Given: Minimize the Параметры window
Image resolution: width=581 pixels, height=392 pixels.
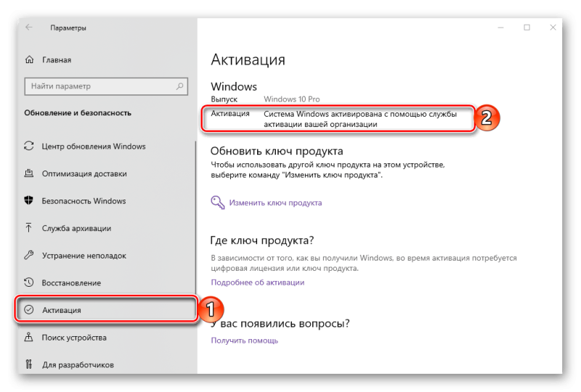Looking at the screenshot, I should tap(500, 28).
